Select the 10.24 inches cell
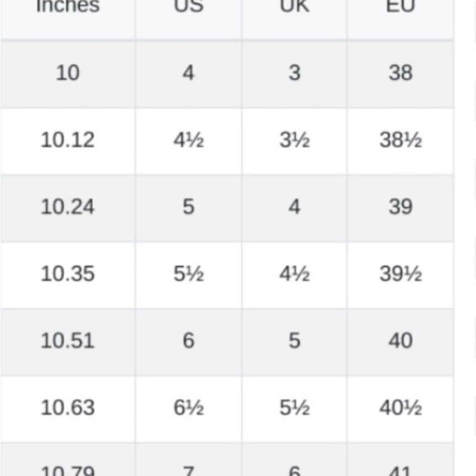Viewport: 476px width, 476px height. [x=68, y=207]
